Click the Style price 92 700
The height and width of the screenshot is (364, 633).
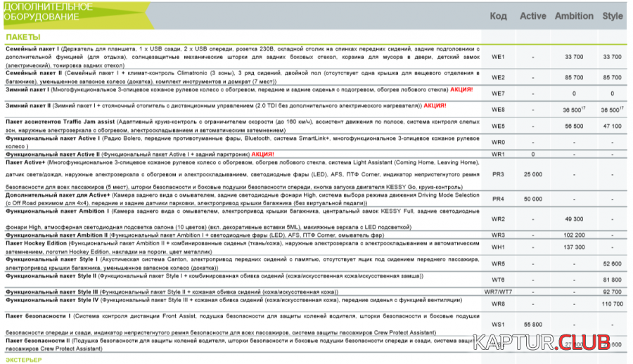612,292
